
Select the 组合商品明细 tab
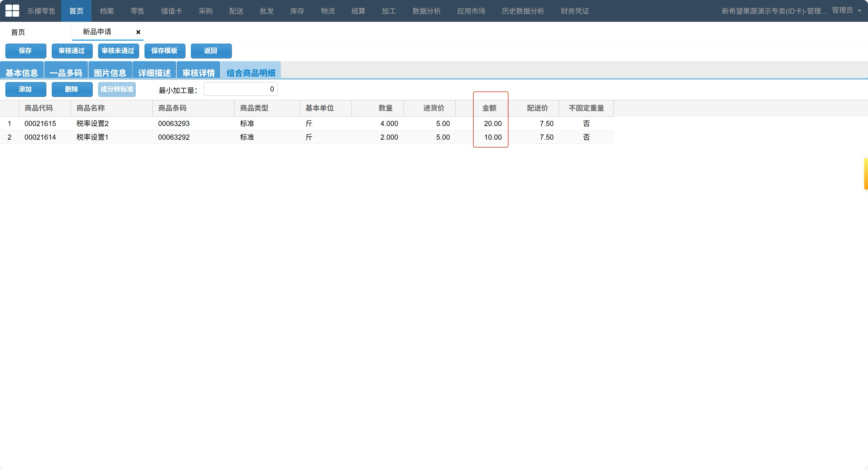251,70
